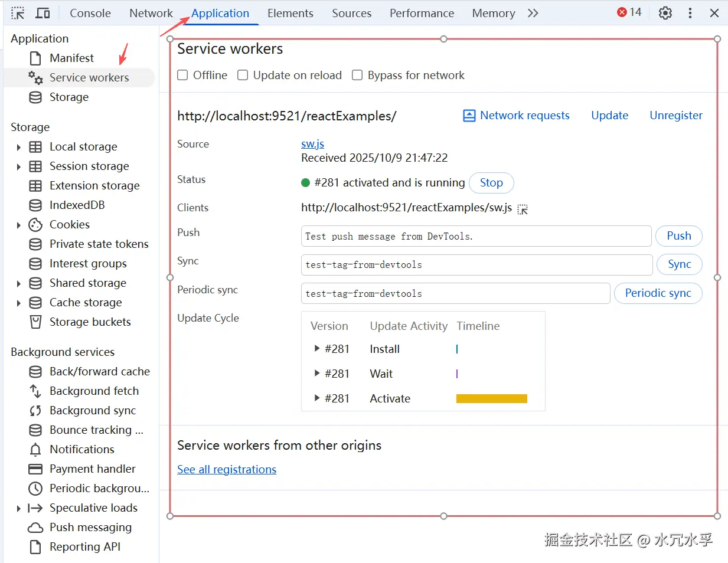Click the Notifications bell icon

(35, 449)
